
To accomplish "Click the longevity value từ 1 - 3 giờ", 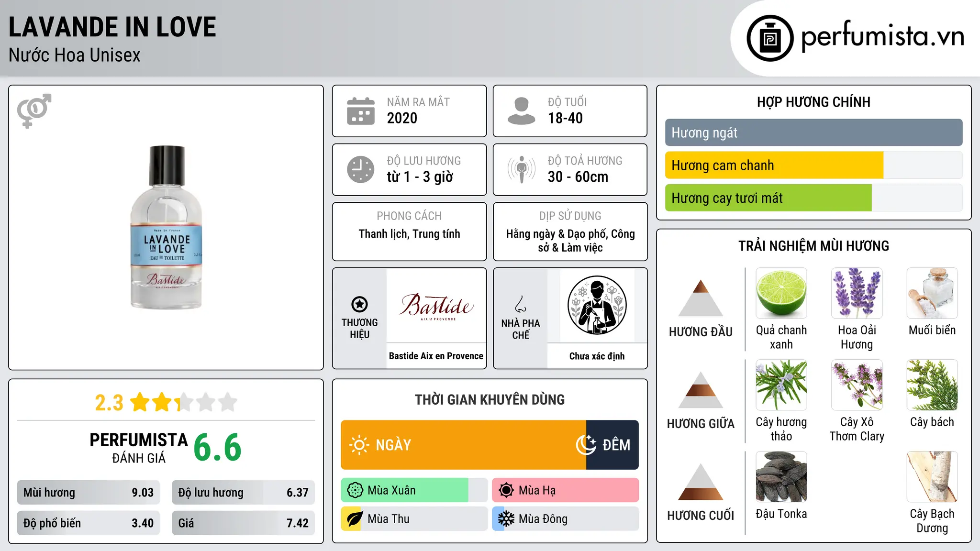I will (x=420, y=177).
